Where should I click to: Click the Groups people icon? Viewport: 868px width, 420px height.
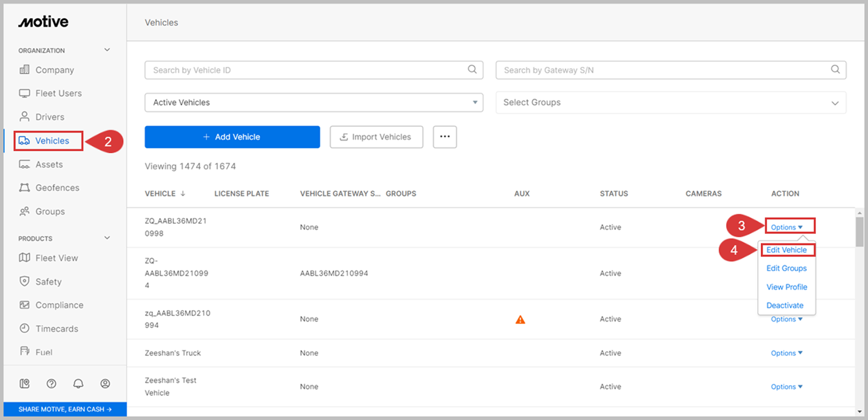24,211
